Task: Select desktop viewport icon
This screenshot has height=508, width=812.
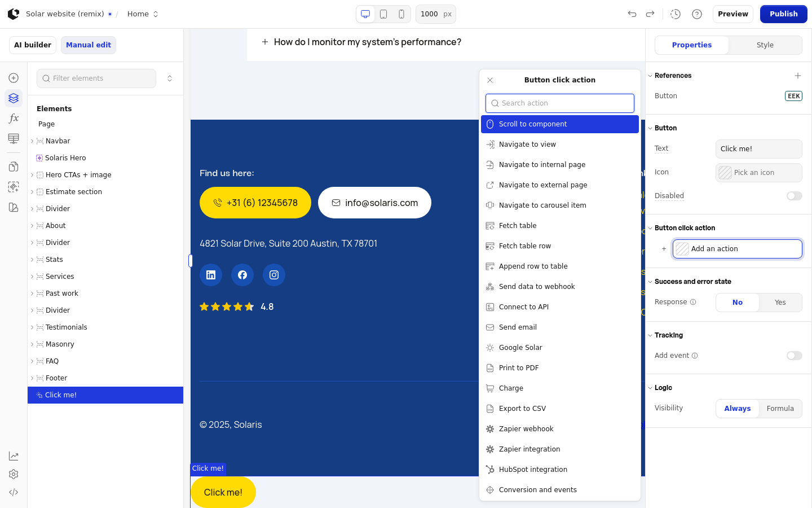Action: 365,14
